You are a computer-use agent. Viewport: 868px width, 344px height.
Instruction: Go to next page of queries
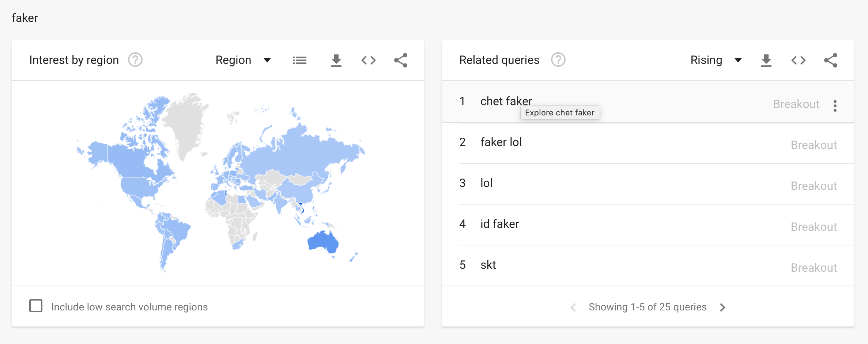click(722, 307)
